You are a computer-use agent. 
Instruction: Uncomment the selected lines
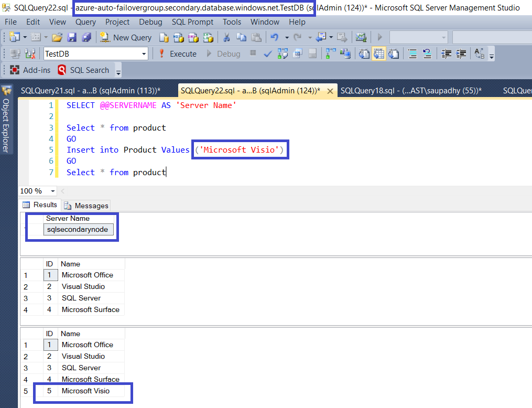(x=427, y=53)
